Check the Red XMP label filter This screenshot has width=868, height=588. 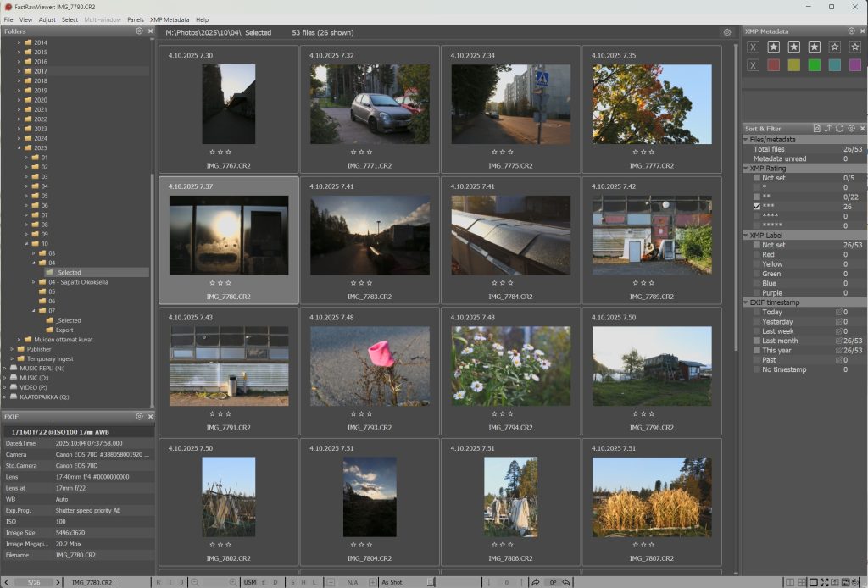point(757,254)
